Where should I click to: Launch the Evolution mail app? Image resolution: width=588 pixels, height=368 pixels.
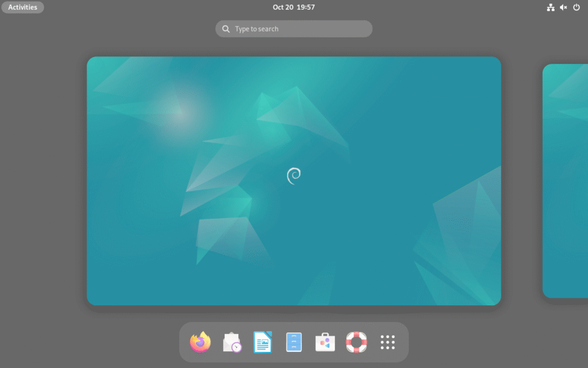pyautogui.click(x=231, y=342)
